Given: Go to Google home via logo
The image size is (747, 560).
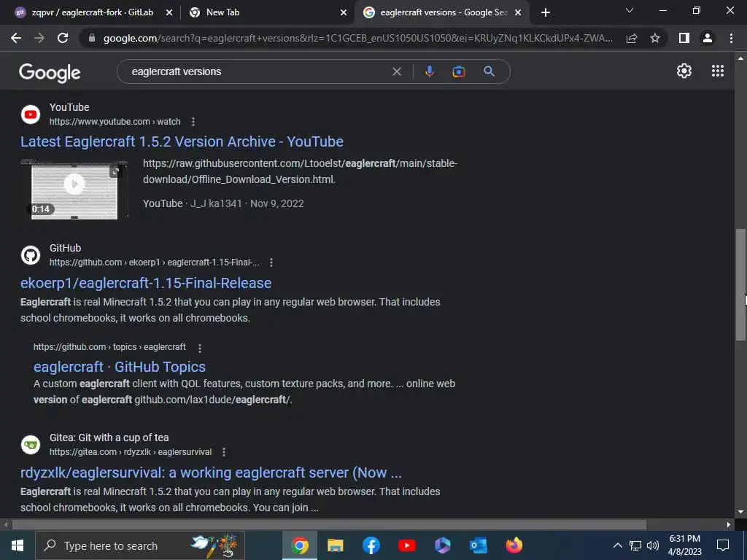Looking at the screenshot, I should tap(50, 72).
